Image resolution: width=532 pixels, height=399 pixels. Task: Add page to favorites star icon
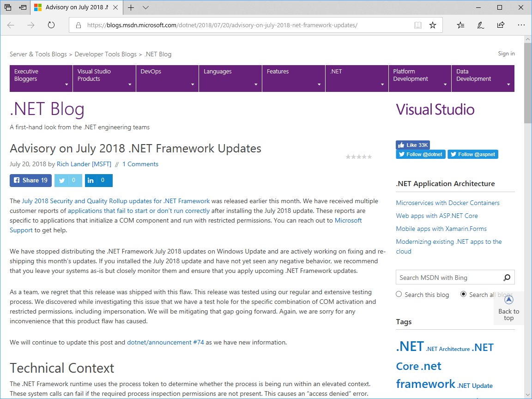(433, 25)
